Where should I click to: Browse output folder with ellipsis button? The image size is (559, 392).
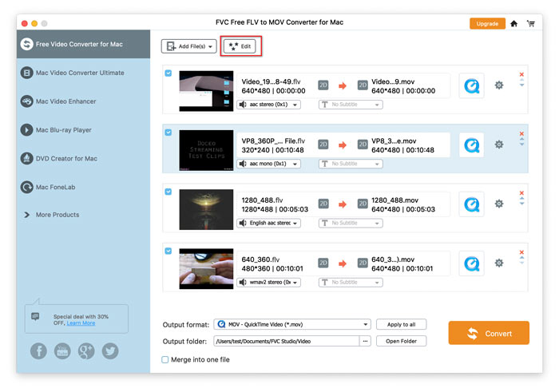coord(365,341)
